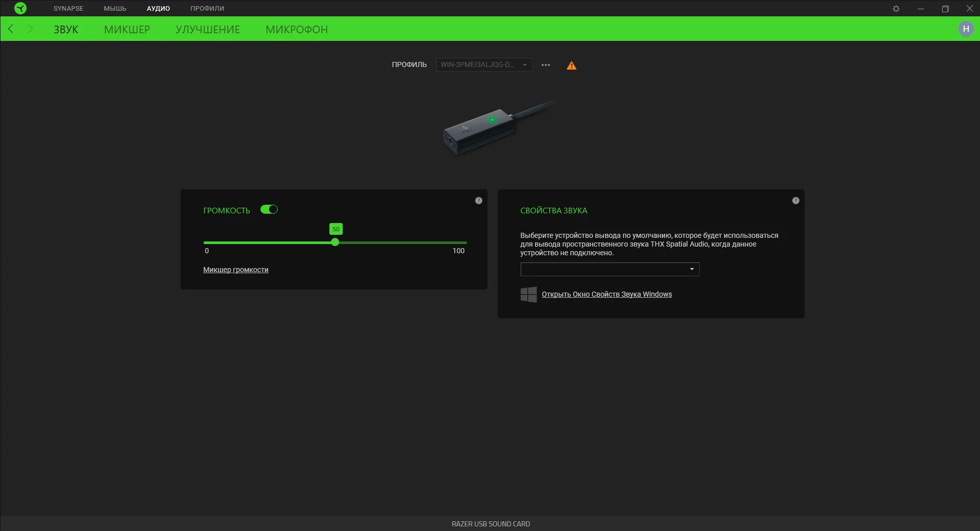Switch to the Микрофон tab

point(297,30)
